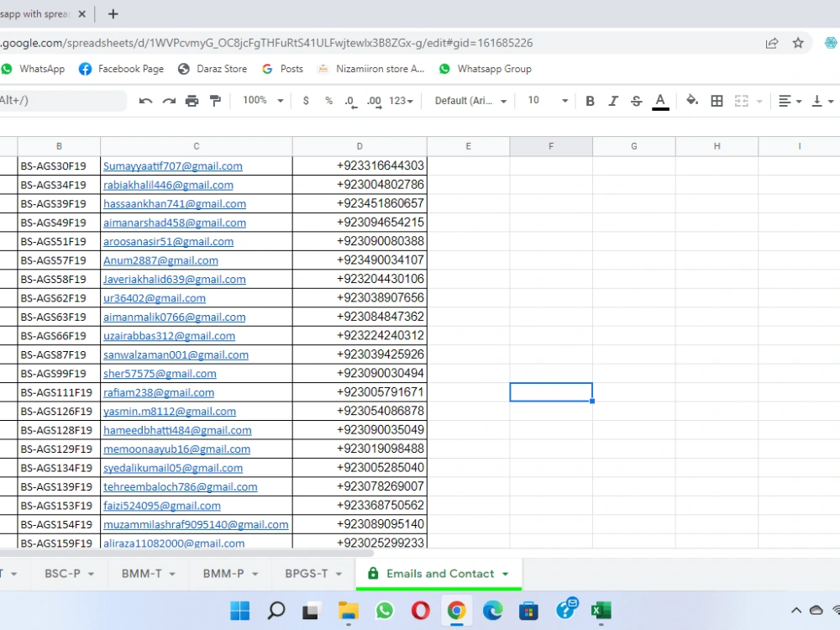
Task: Open File Explorer from taskbar
Action: 349,610
